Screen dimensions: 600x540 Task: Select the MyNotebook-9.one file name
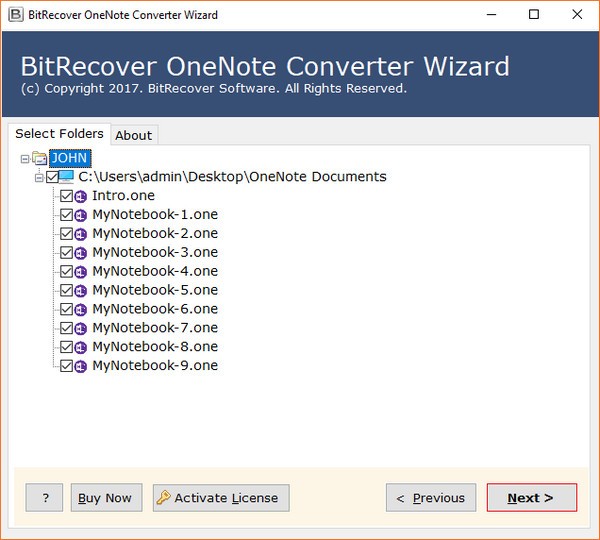coord(155,365)
